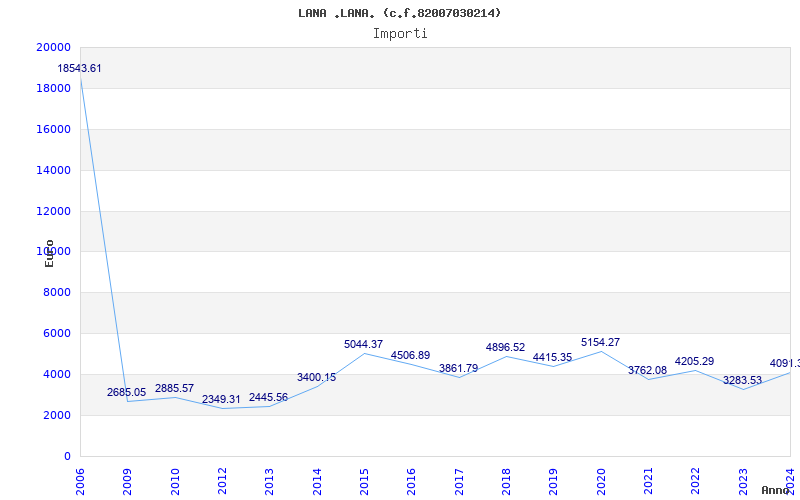Select the x-axis year 2010
Image resolution: width=800 pixels, height=500 pixels.
(175, 482)
